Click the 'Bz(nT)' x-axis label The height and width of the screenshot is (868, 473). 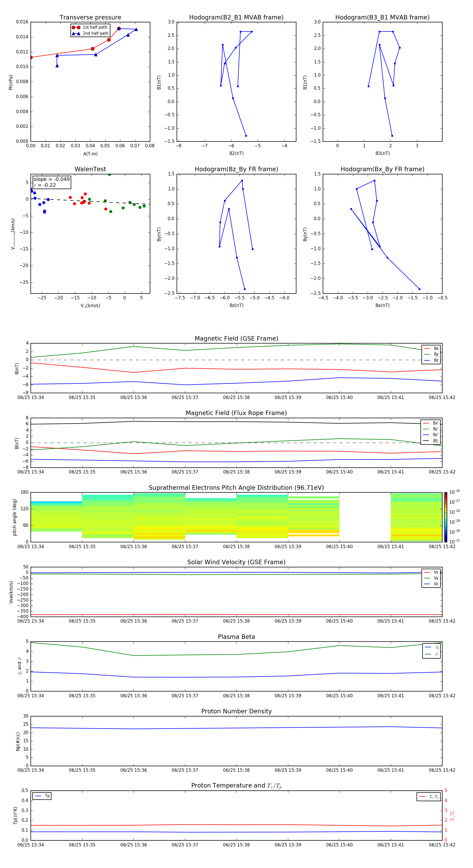(236, 305)
